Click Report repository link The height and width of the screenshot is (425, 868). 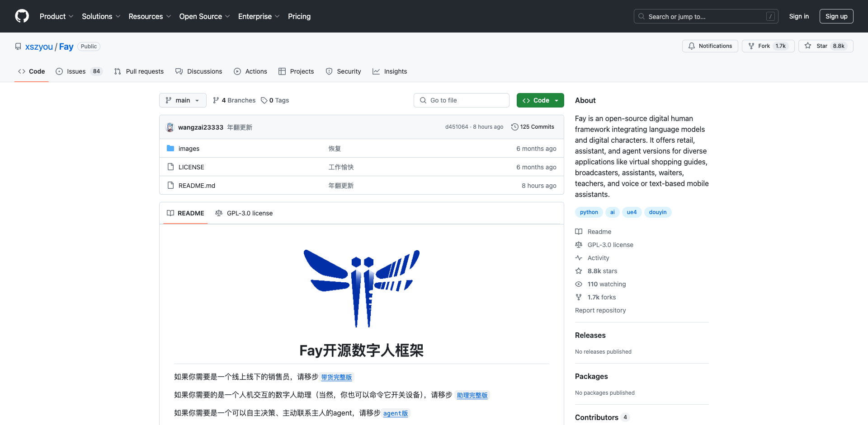tap(600, 310)
